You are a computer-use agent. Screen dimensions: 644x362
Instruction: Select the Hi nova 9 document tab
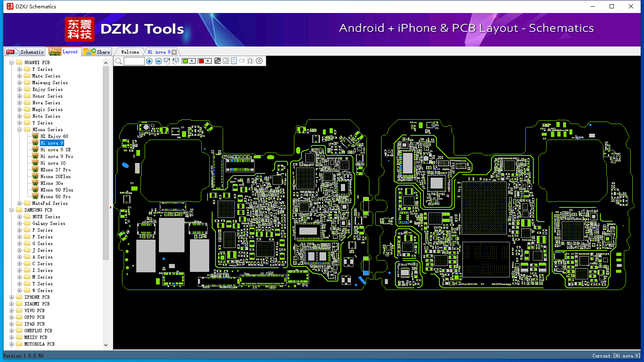point(159,52)
